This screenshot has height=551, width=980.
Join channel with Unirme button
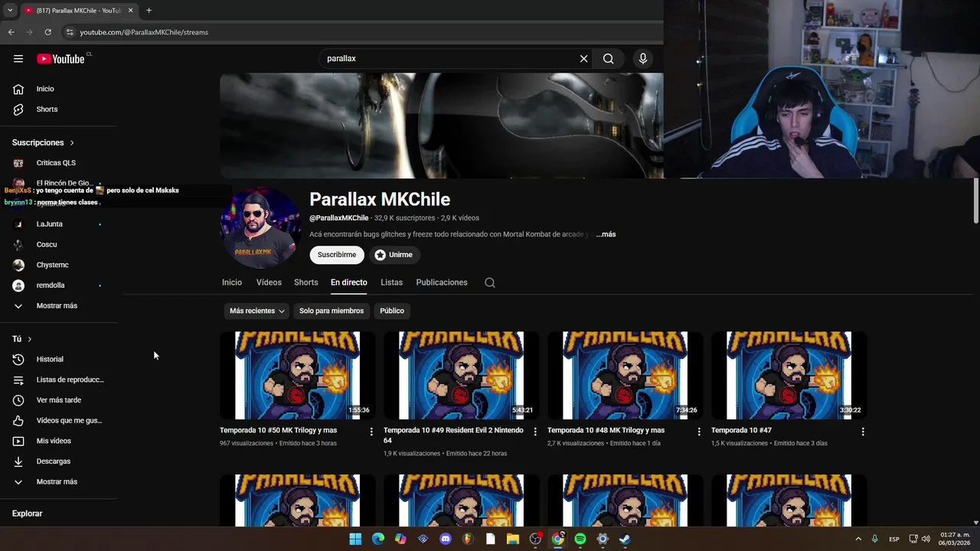point(394,255)
